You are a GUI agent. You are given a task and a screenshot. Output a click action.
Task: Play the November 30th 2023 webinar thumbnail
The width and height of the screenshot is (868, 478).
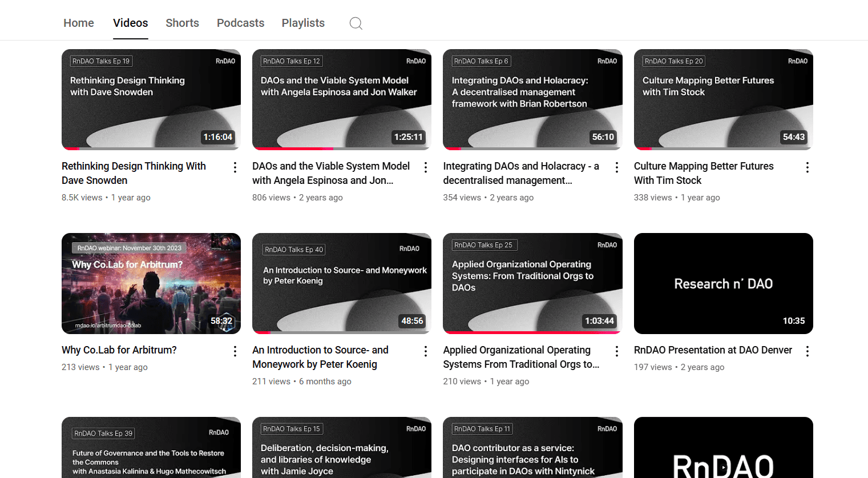[x=151, y=283]
